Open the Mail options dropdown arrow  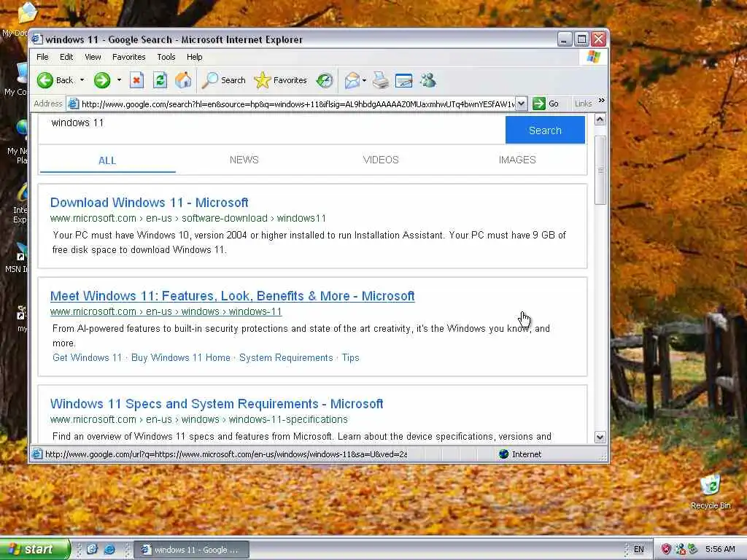point(365,80)
